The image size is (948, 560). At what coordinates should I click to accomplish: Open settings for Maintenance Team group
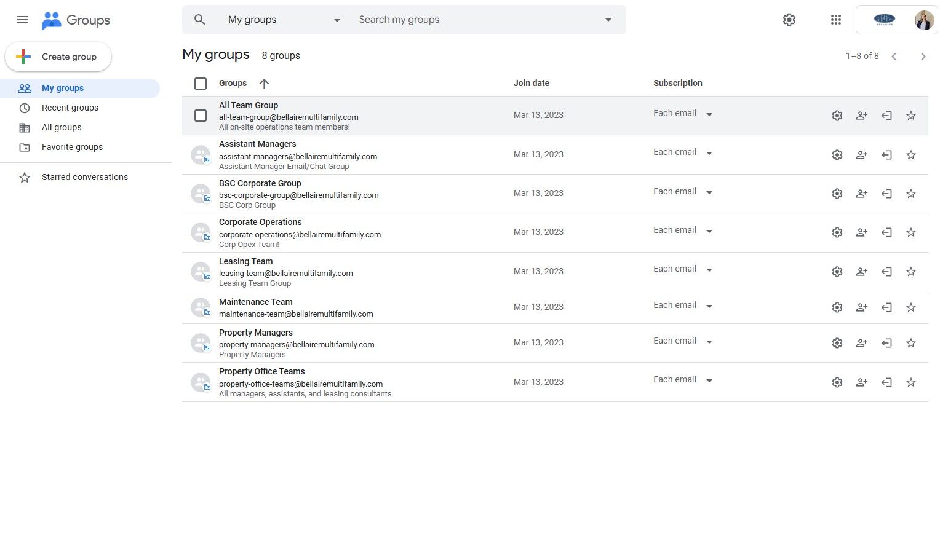tap(837, 307)
